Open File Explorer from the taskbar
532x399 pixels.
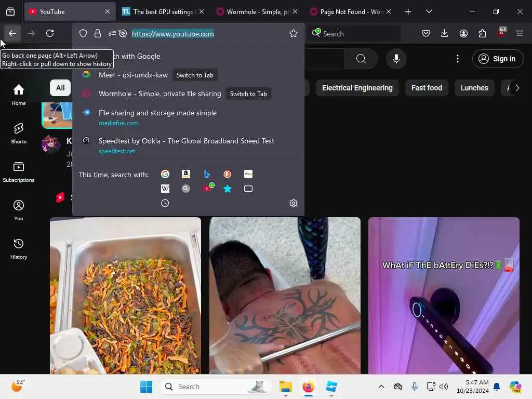[286, 387]
